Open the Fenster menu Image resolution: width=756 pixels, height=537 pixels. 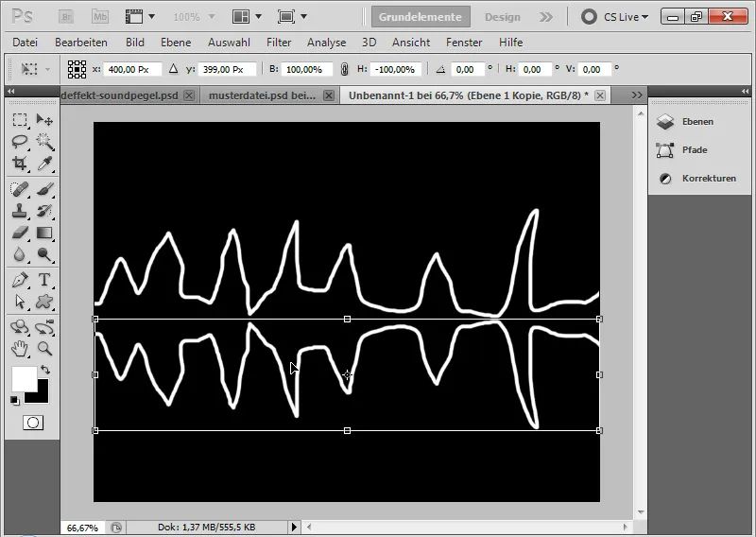click(464, 43)
